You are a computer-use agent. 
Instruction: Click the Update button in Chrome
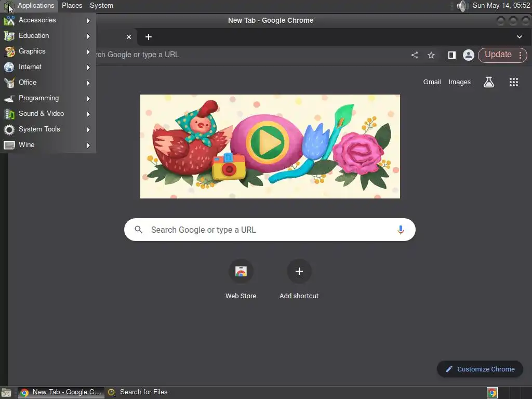tap(497, 55)
